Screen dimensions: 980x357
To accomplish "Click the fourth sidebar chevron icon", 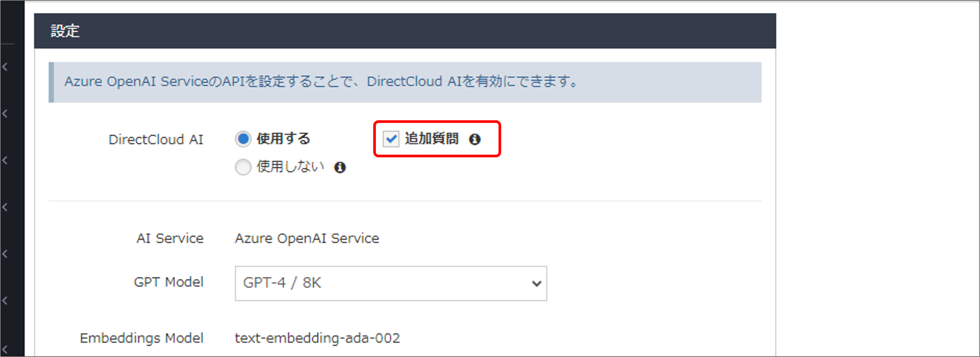I will pos(5,207).
